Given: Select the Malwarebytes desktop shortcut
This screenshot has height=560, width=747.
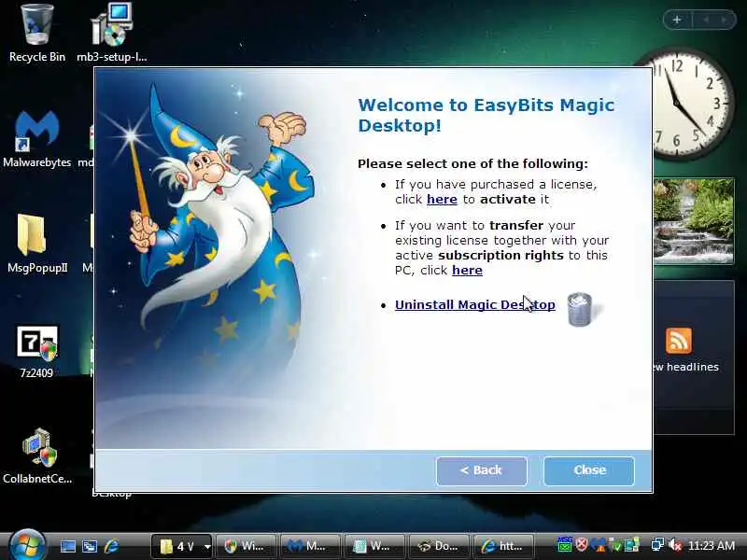Looking at the screenshot, I should tap(36, 139).
